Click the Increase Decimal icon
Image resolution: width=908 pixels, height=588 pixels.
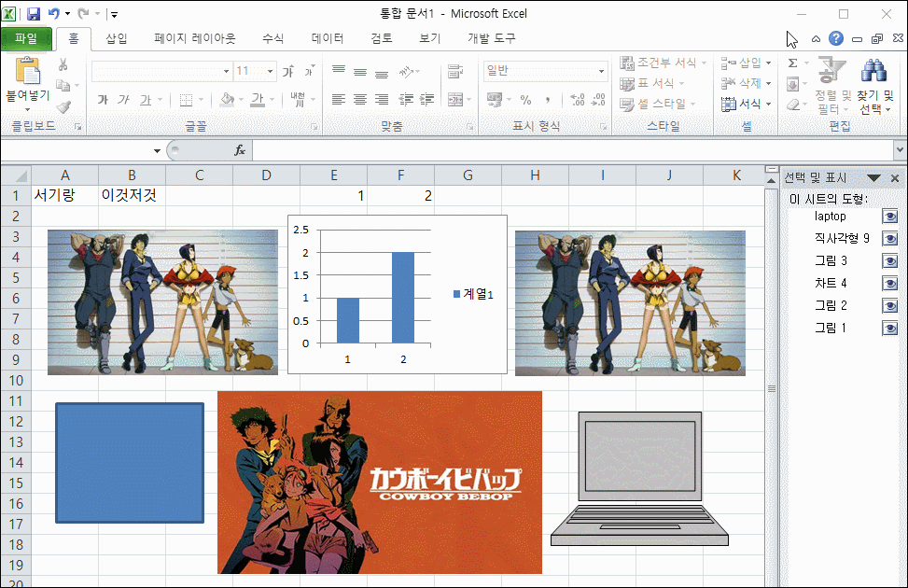click(x=577, y=100)
